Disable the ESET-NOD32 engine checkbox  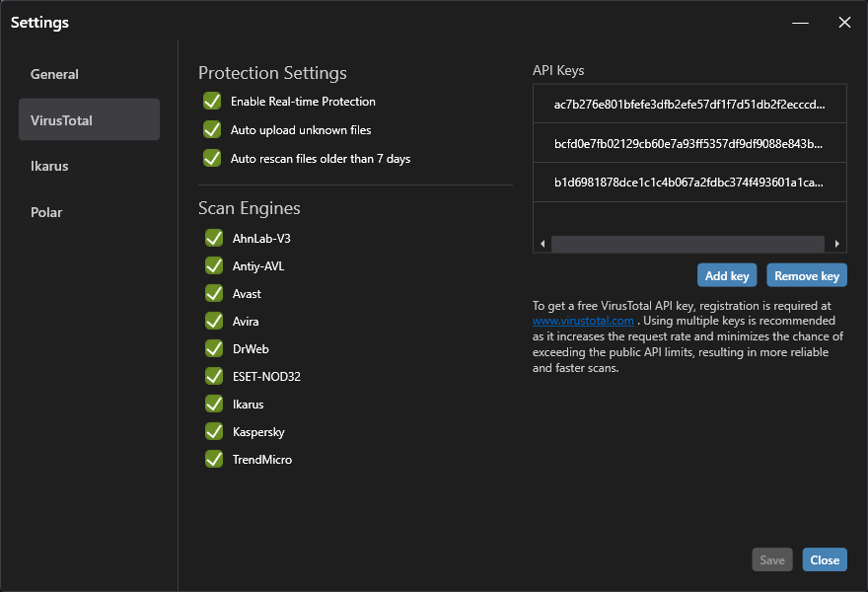click(213, 376)
